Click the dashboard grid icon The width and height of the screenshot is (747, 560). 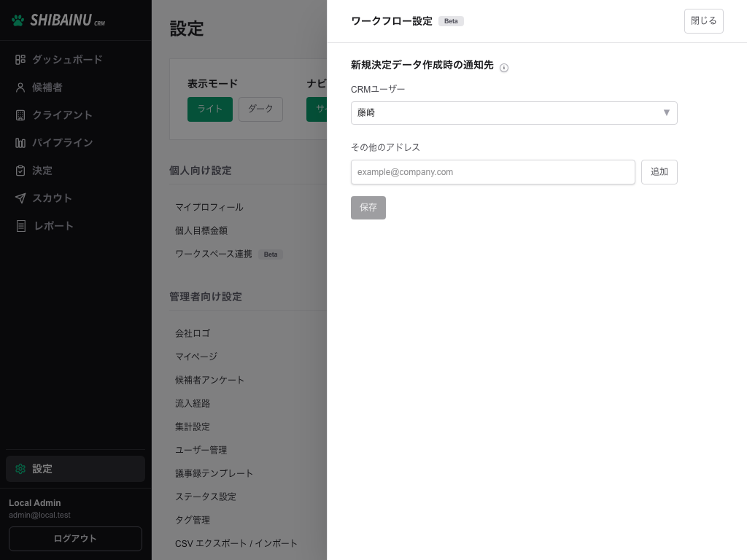pyautogui.click(x=20, y=60)
